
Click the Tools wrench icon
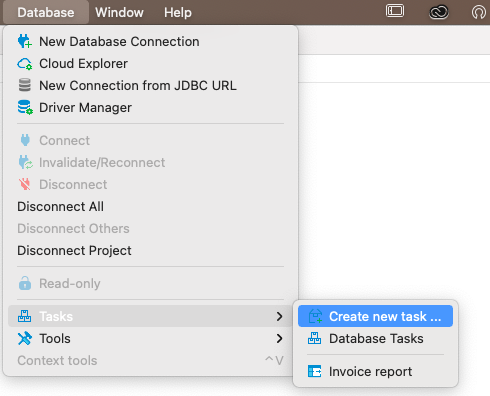pos(25,338)
